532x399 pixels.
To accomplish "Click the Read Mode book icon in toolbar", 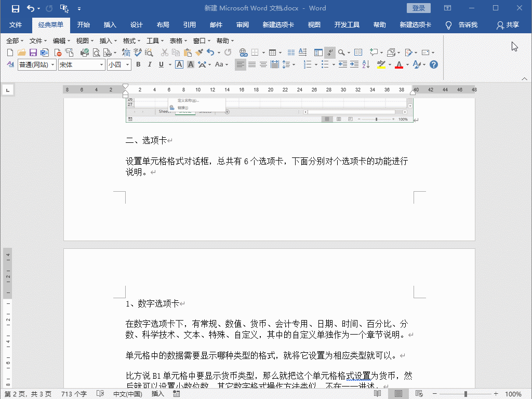I will (x=358, y=52).
